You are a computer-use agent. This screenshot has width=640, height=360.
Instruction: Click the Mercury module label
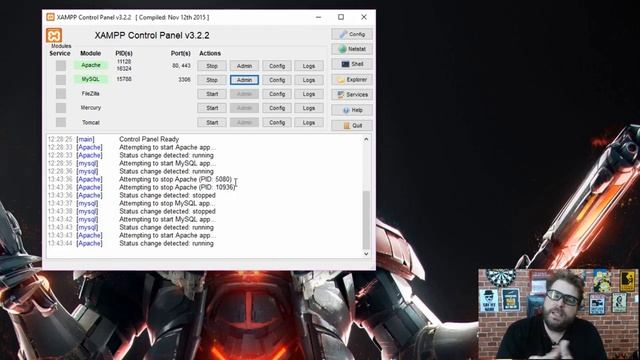click(x=91, y=108)
